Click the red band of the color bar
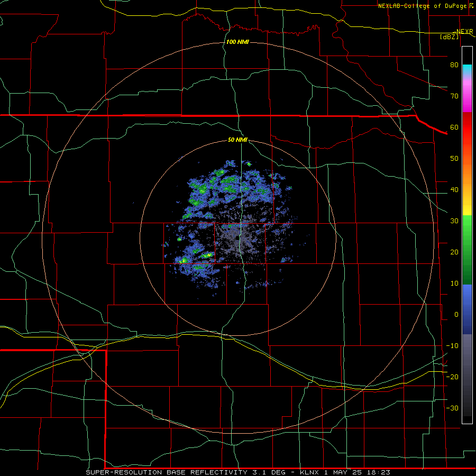 (x=467, y=127)
